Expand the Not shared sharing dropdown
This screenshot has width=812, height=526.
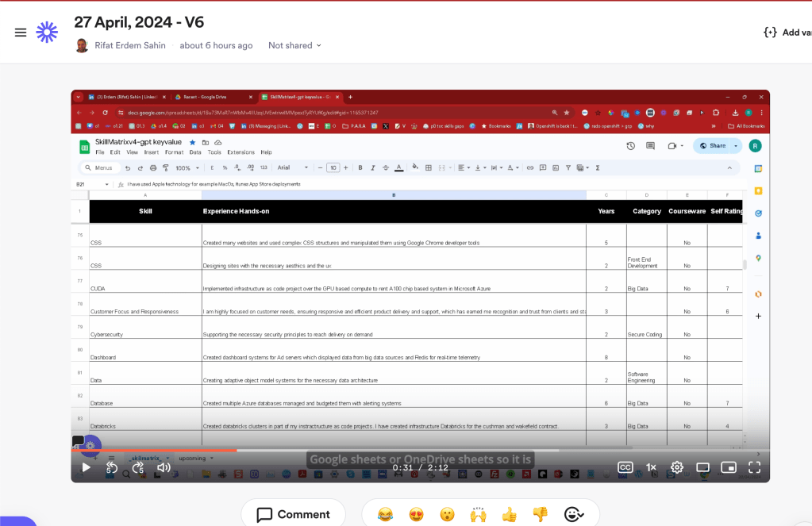(x=294, y=45)
